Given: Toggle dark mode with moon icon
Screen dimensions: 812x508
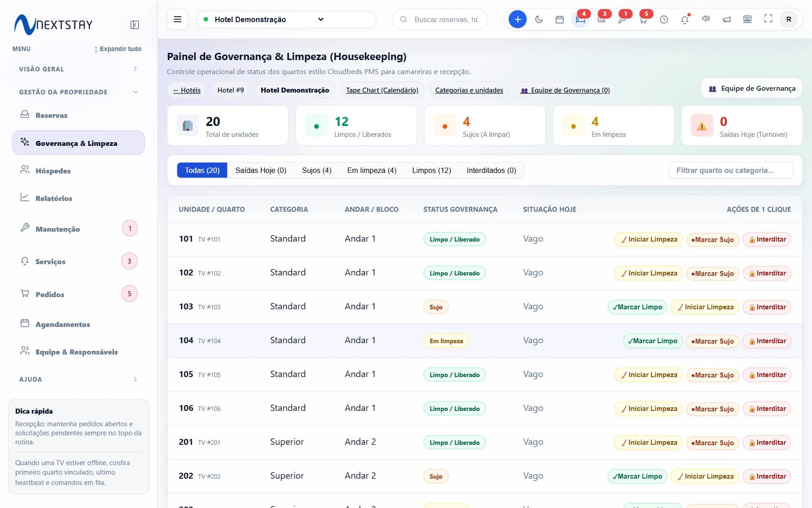Looking at the screenshot, I should point(539,19).
